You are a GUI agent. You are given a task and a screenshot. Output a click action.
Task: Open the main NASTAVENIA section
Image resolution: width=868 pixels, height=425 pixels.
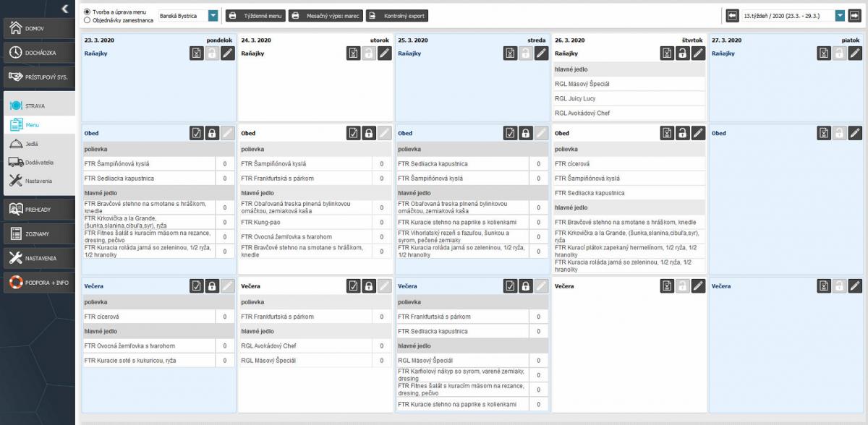(38, 258)
